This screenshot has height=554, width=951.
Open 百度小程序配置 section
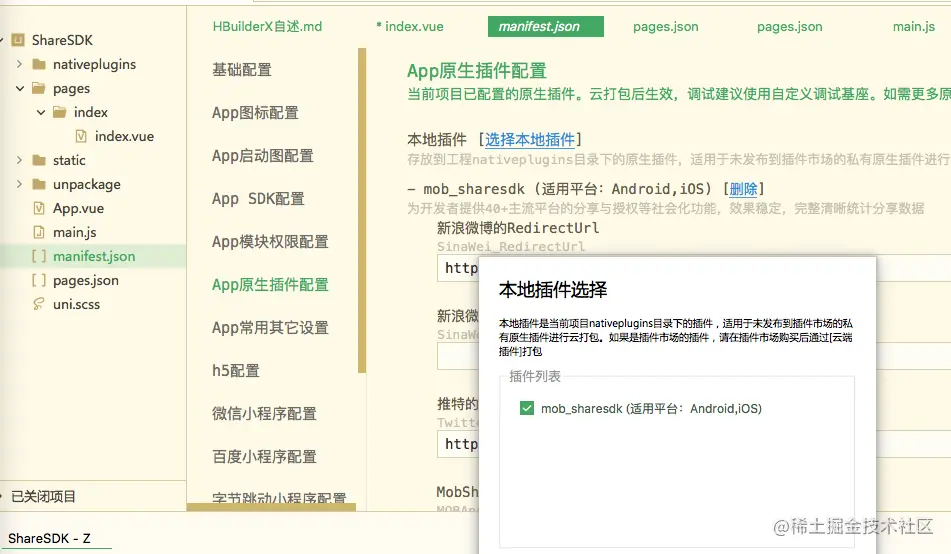point(264,457)
